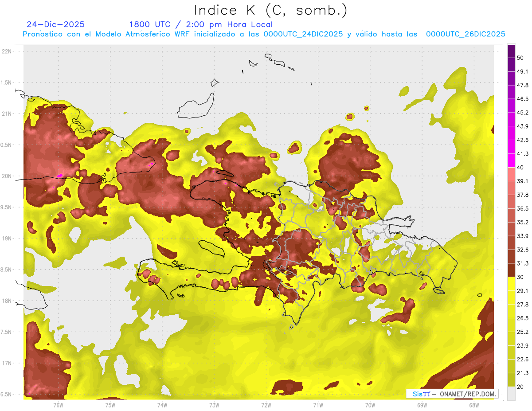
Task: Click the legend value '25.2'
Action: [x=523, y=332]
